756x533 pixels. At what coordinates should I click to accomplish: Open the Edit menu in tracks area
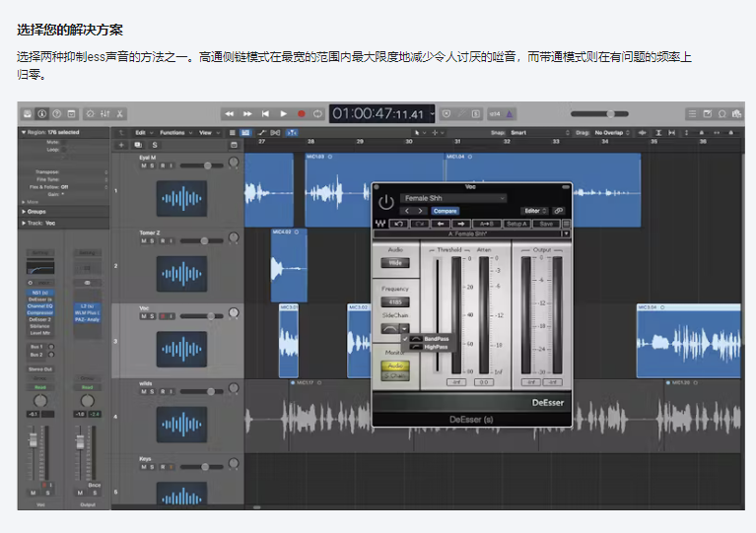143,133
